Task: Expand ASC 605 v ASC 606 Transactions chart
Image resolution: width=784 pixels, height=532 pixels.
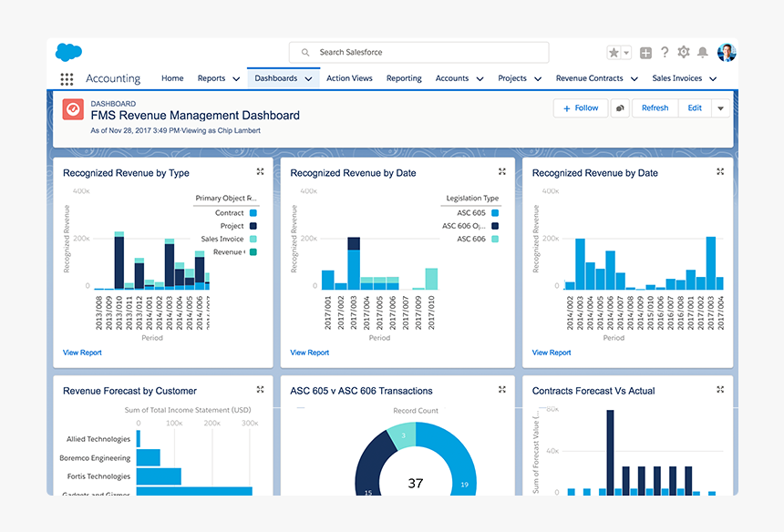Action: coord(502,389)
